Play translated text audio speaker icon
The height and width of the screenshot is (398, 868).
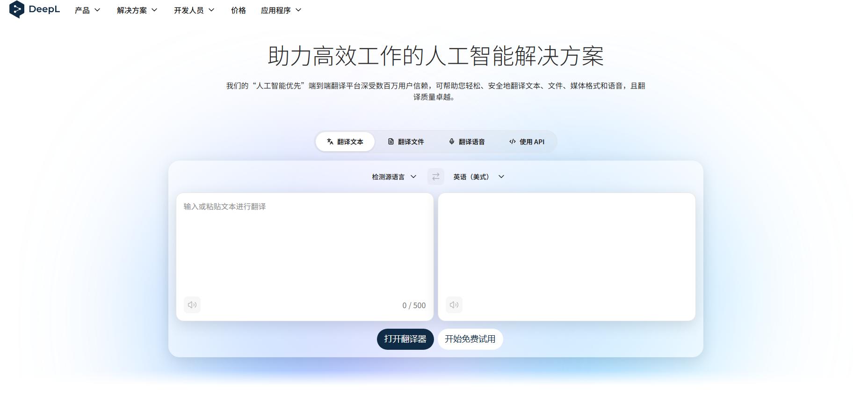point(454,305)
